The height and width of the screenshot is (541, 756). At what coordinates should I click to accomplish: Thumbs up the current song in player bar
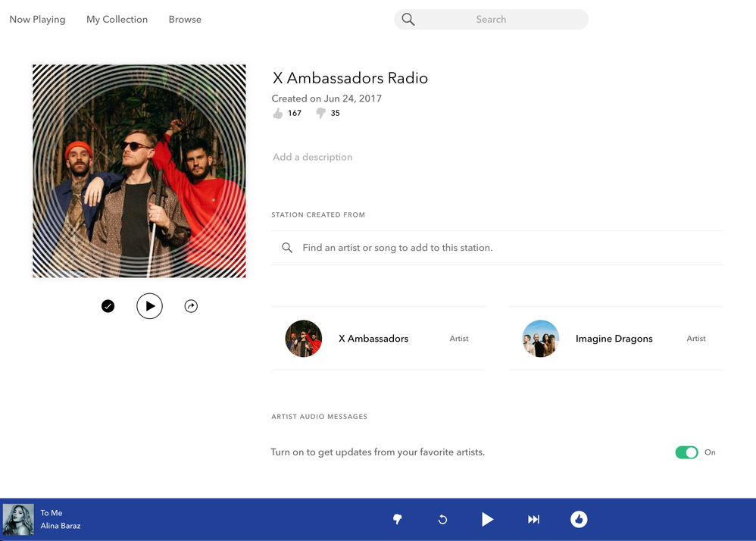click(579, 519)
